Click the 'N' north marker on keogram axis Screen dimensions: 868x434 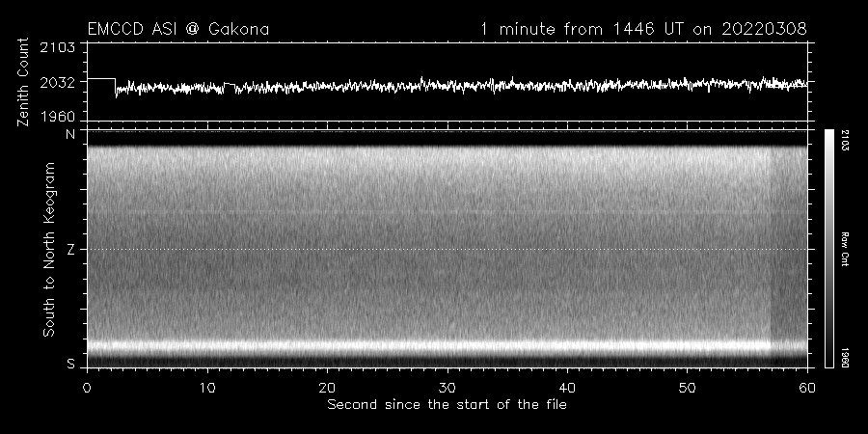tap(70, 134)
